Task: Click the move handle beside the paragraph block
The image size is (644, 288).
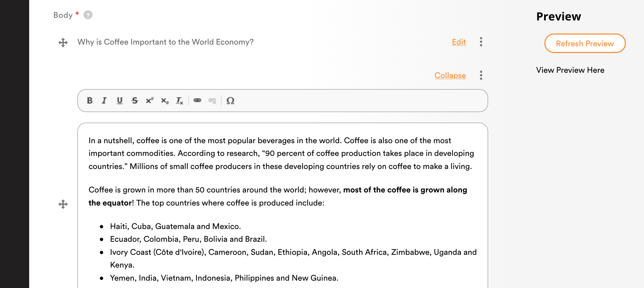Action: [x=63, y=204]
